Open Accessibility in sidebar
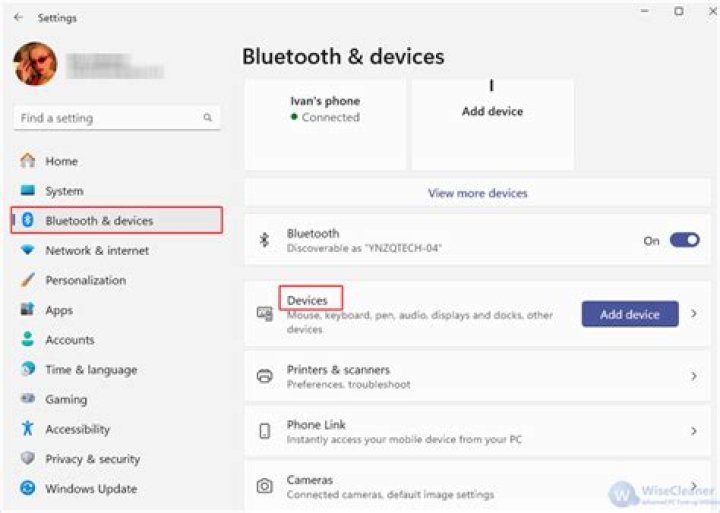Screen dimensions: 720x513 (117, 429)
